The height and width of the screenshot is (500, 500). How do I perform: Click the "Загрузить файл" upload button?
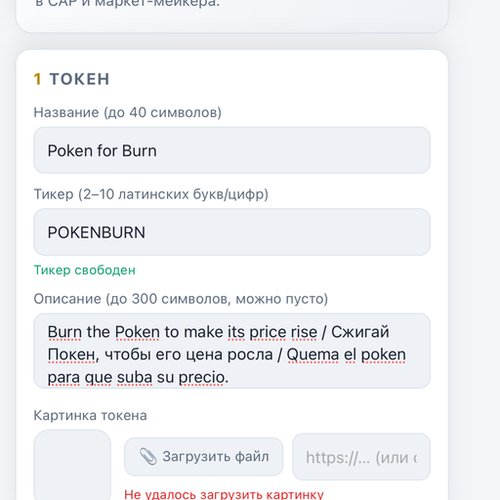click(204, 457)
